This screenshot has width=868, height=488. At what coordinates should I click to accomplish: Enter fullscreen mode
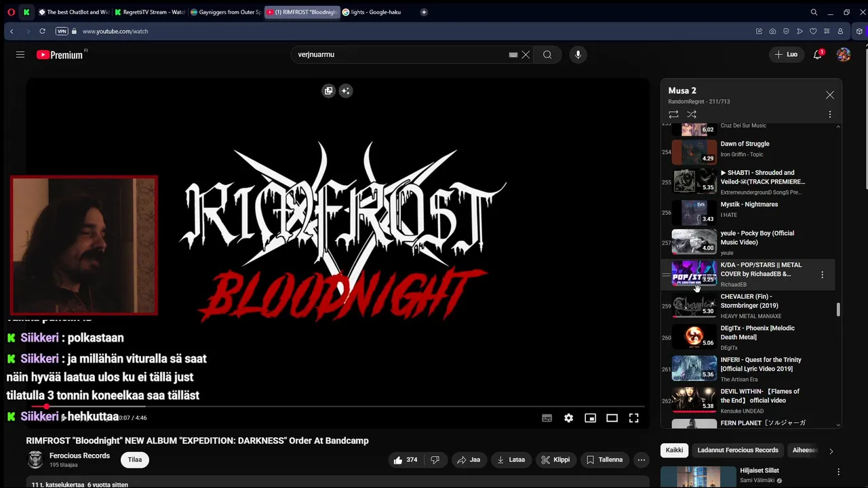pos(633,418)
